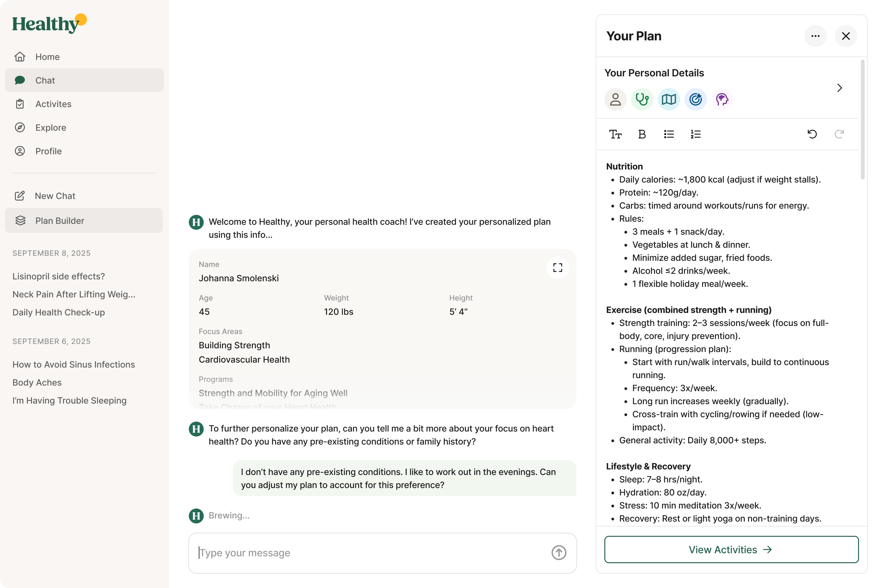The width and height of the screenshot is (882, 588).
Task: Open 'Neck Pain After Lifting Weig...' chat
Action: [74, 294]
